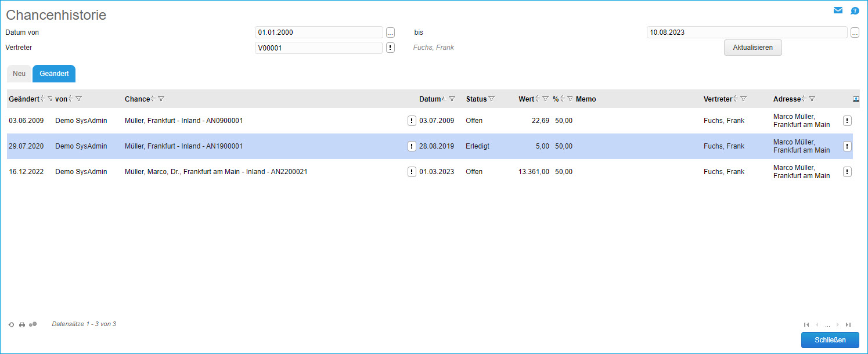Switch to the Neu tab
The height and width of the screenshot is (354, 868).
coord(19,74)
